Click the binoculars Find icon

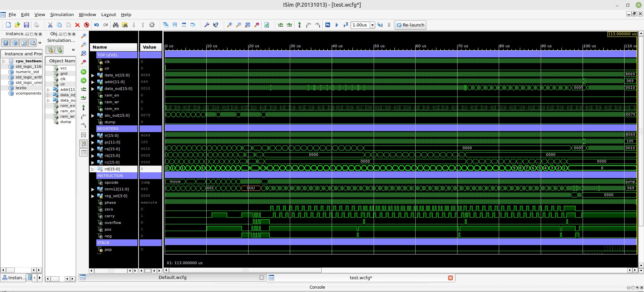(x=116, y=25)
